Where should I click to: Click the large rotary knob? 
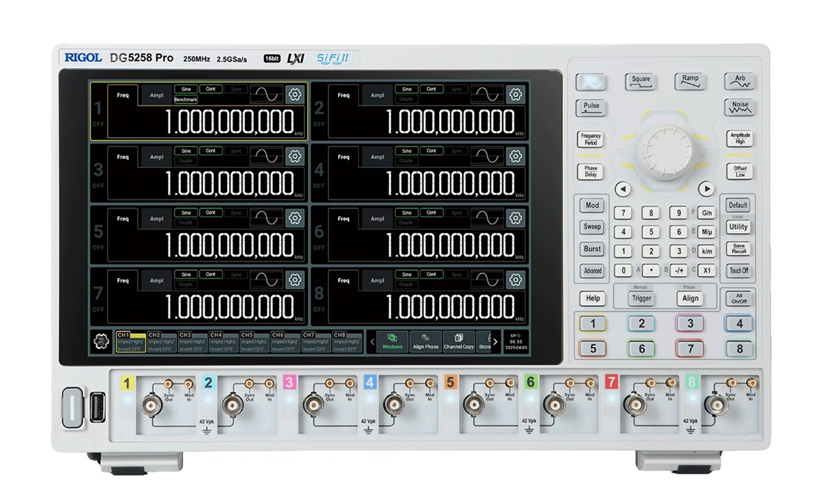[x=665, y=152]
